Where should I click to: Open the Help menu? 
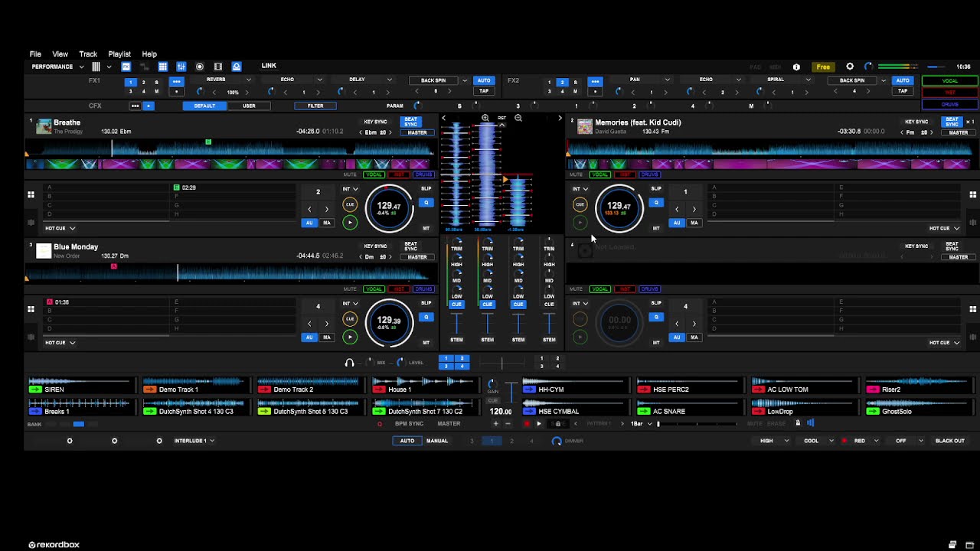coord(149,54)
